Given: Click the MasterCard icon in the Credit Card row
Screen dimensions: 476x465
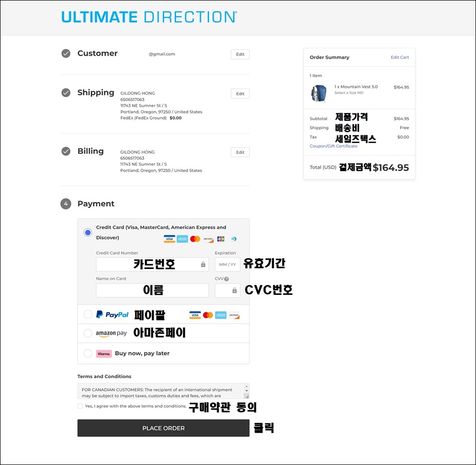Looking at the screenshot, I should (195, 239).
